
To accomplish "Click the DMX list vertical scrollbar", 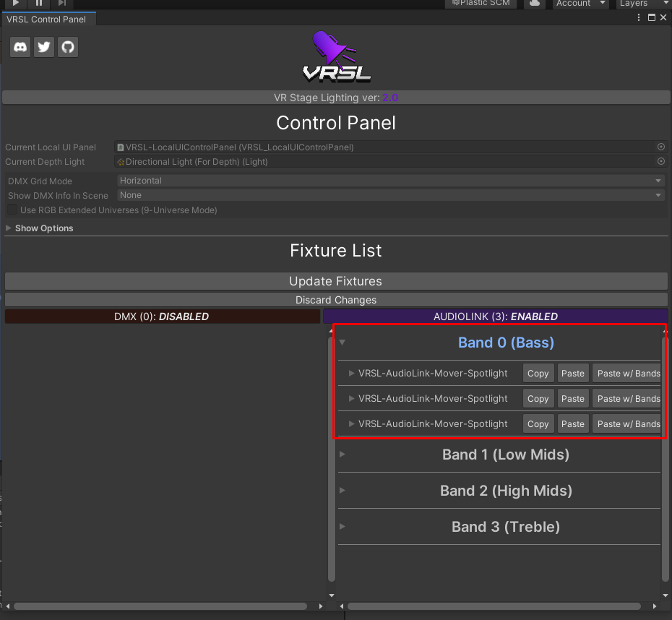I will coord(331,459).
